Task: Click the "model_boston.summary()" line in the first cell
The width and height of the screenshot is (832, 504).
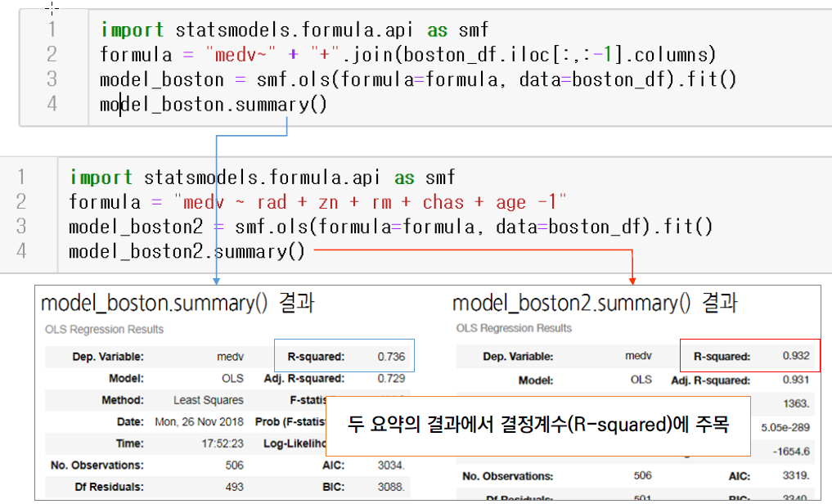Action: coord(214,105)
